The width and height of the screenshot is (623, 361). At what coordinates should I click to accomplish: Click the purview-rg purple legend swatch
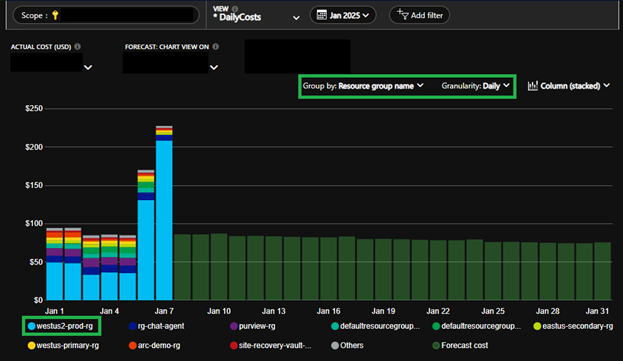234,326
